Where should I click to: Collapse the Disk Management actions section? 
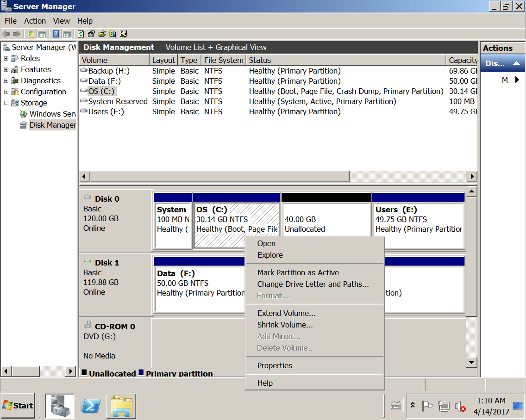pos(516,63)
